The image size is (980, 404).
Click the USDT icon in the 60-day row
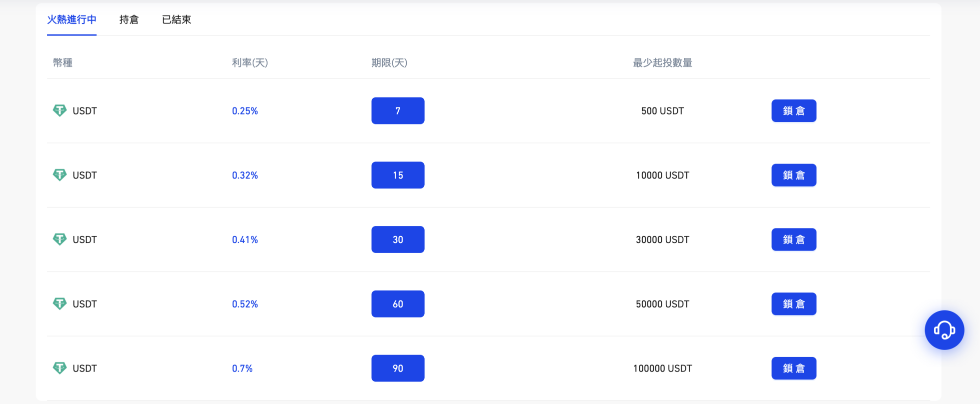point(60,303)
